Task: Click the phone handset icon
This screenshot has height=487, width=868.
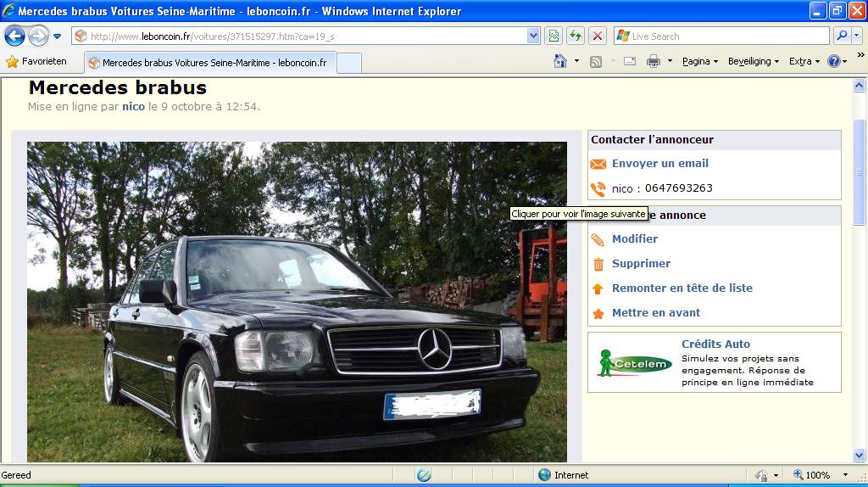Action: click(598, 189)
